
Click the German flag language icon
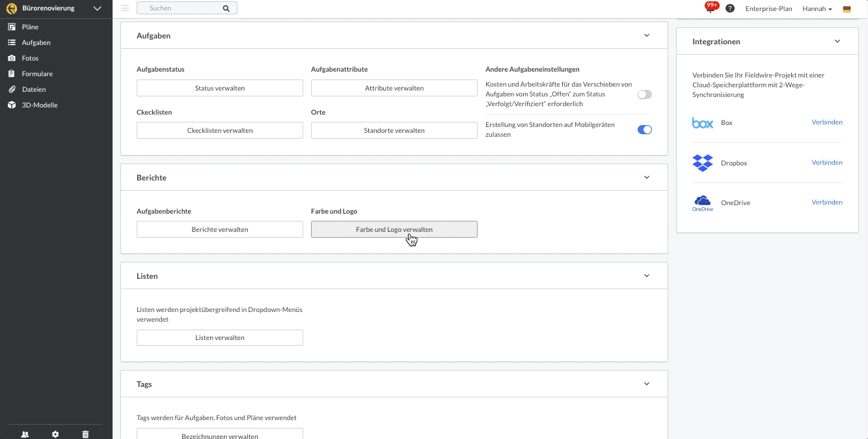coord(847,9)
